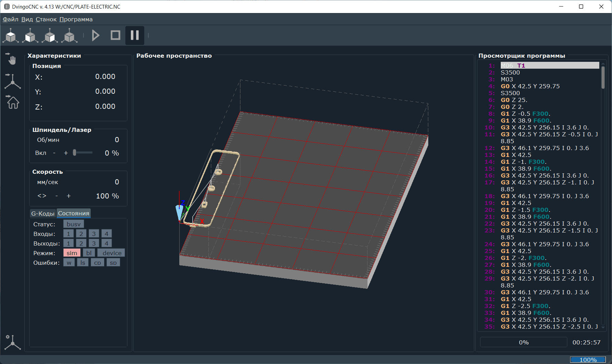612x364 pixels.
Task: Start the program with the Play button
Action: click(96, 35)
